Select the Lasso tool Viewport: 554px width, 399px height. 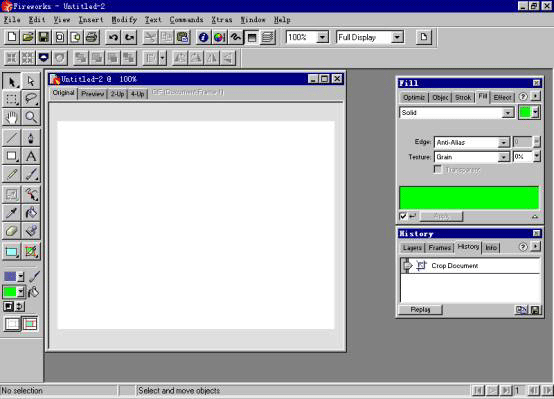pos(31,99)
